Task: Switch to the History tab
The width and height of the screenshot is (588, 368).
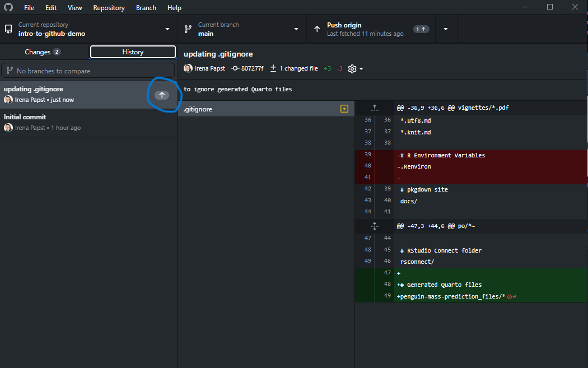Action: pyautogui.click(x=133, y=52)
